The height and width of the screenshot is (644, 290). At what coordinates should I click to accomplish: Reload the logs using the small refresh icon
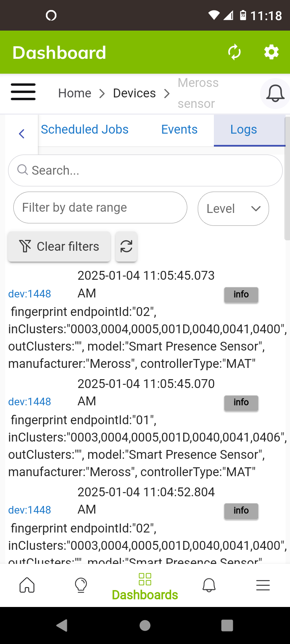pos(126,246)
